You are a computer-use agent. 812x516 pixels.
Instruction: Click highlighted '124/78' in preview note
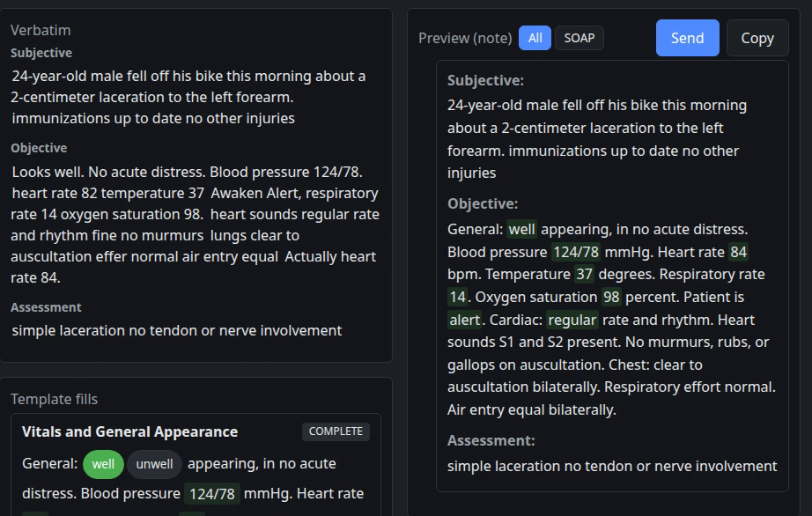(x=575, y=252)
